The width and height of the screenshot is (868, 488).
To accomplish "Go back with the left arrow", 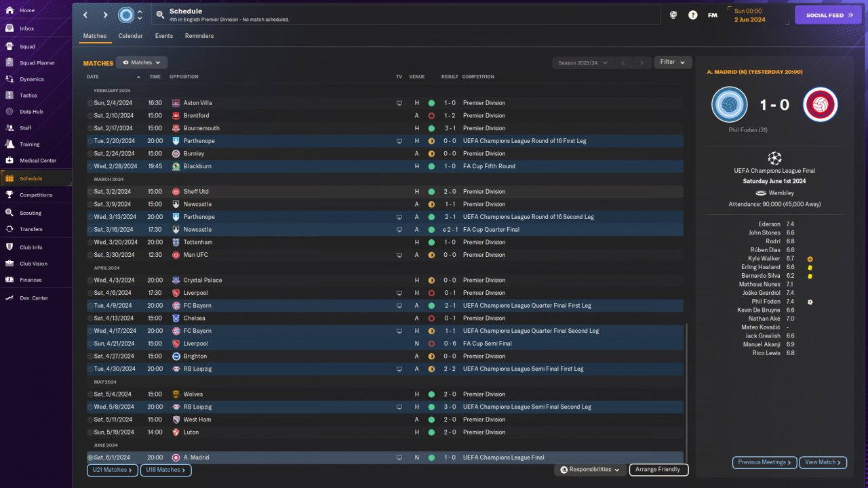I will (x=85, y=15).
